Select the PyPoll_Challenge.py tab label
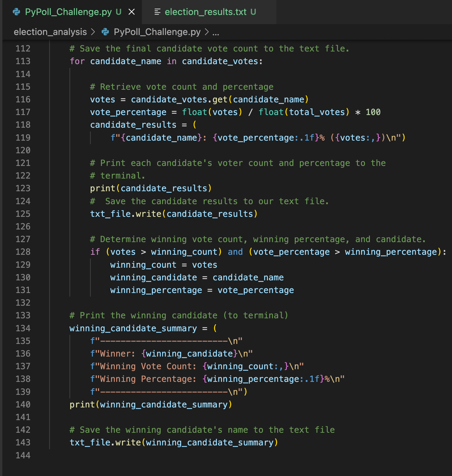This screenshot has height=476, width=452. click(x=68, y=12)
